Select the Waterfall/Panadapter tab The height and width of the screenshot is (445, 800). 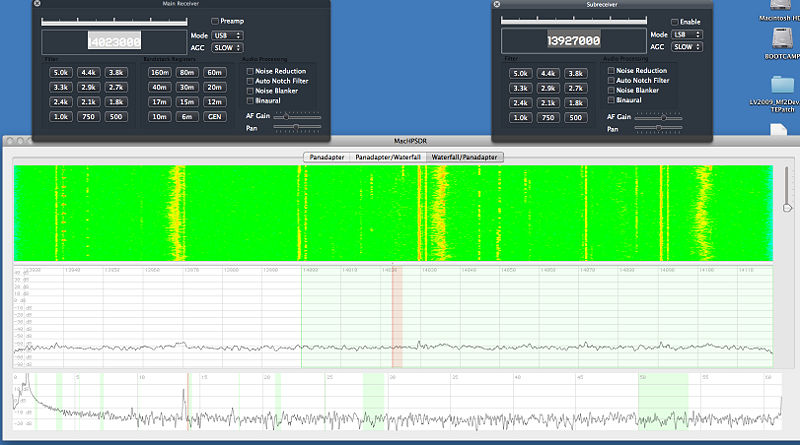tap(464, 157)
